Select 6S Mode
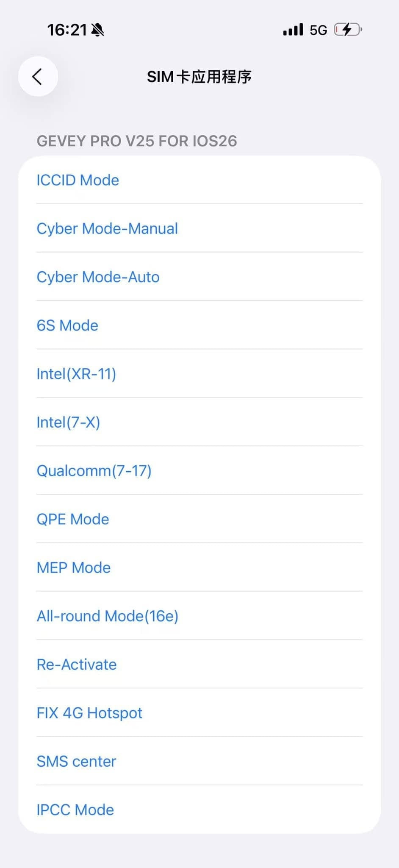The height and width of the screenshot is (868, 399). [x=68, y=325]
